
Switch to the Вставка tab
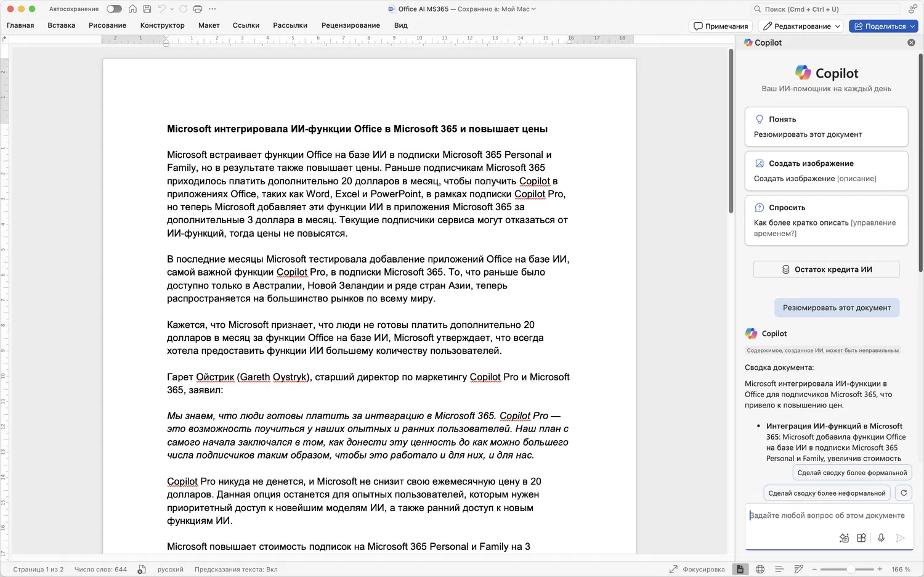pos(62,26)
